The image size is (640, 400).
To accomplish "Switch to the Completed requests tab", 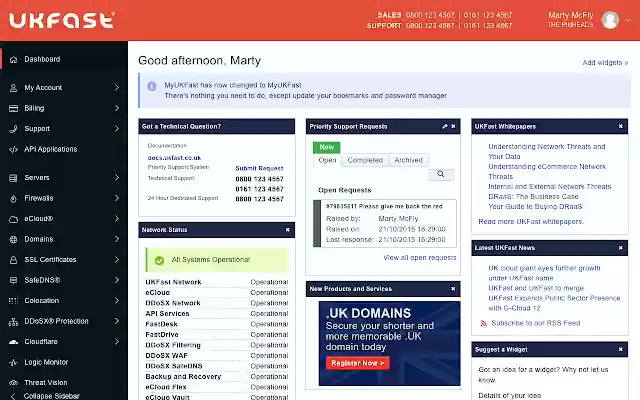I will pos(365,160).
